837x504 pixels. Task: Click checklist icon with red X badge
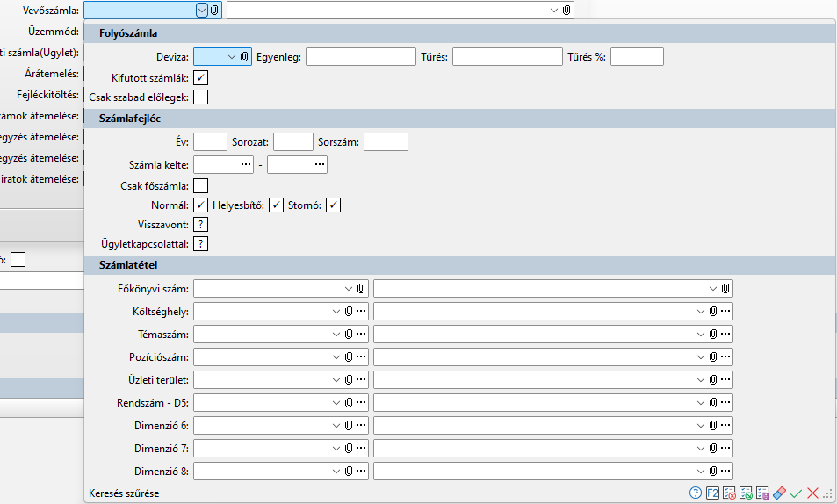(729, 493)
